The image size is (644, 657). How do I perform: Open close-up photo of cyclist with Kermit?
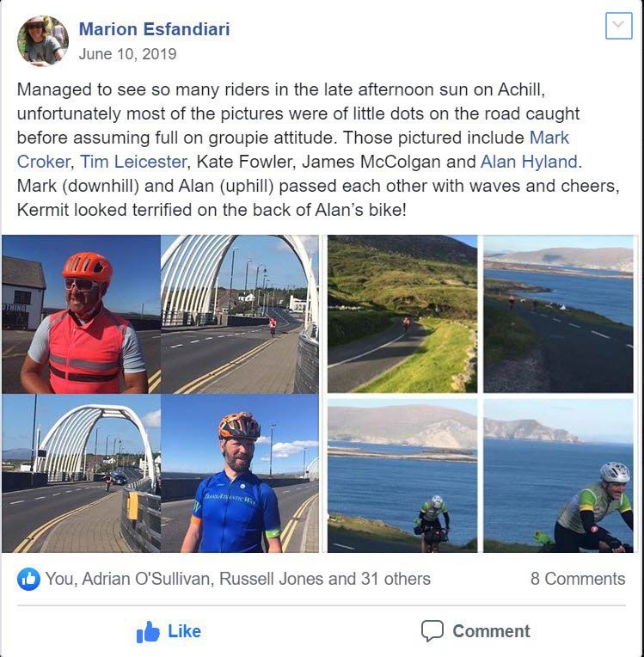558,476
